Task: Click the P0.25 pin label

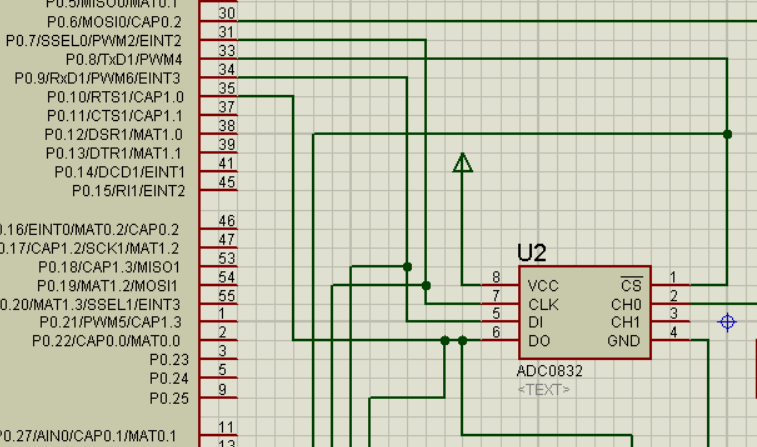Action: pos(169,397)
